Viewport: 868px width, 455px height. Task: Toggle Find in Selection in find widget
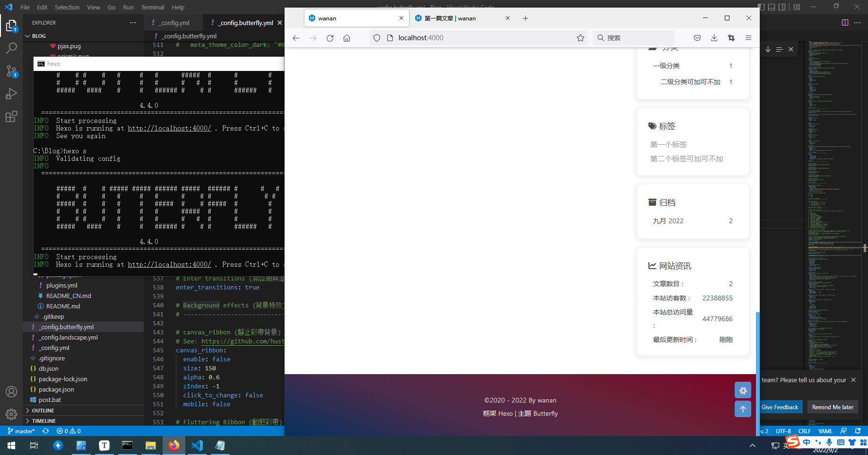tap(780, 49)
